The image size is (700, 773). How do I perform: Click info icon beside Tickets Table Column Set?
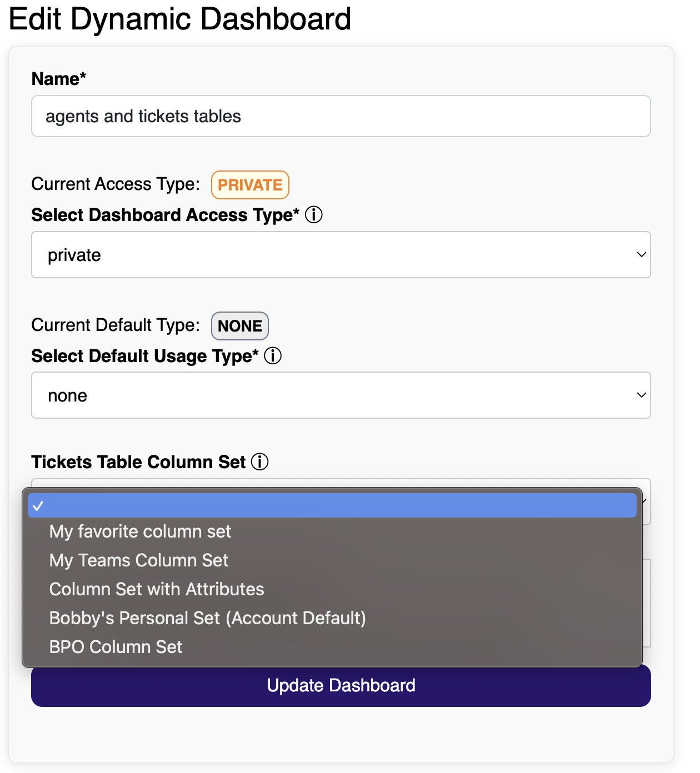pos(259,461)
